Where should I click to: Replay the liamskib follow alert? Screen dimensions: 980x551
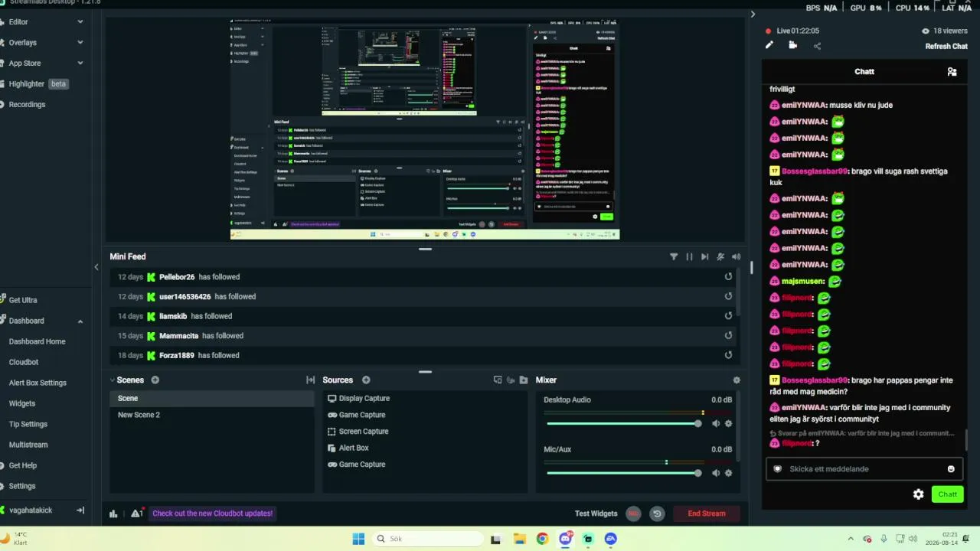tap(728, 316)
